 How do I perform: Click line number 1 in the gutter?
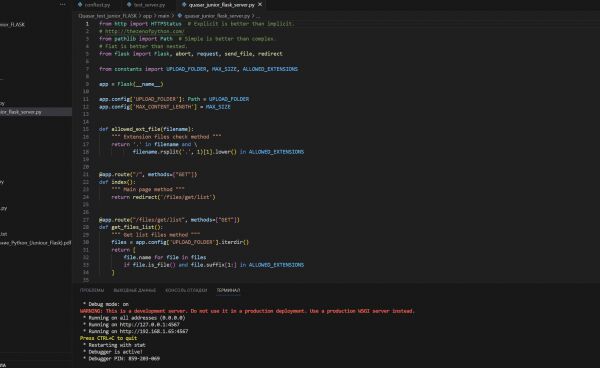tap(87, 24)
